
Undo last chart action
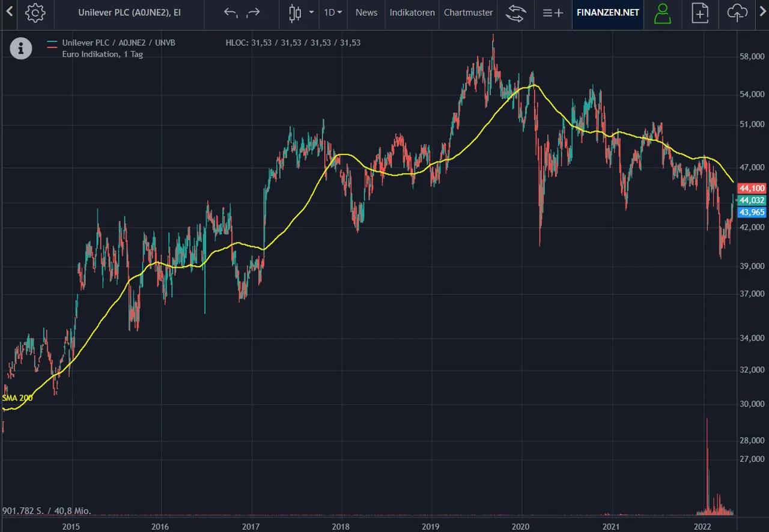click(231, 13)
